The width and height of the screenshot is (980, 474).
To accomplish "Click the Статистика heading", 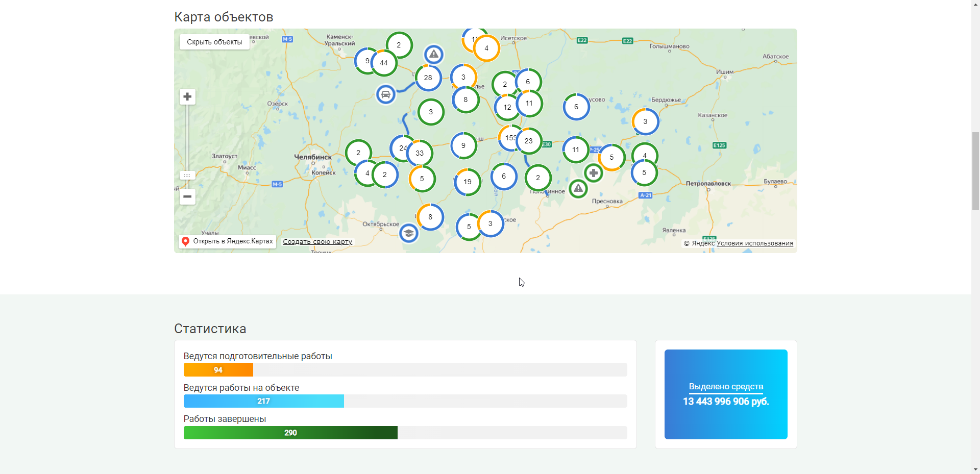I will point(210,329).
